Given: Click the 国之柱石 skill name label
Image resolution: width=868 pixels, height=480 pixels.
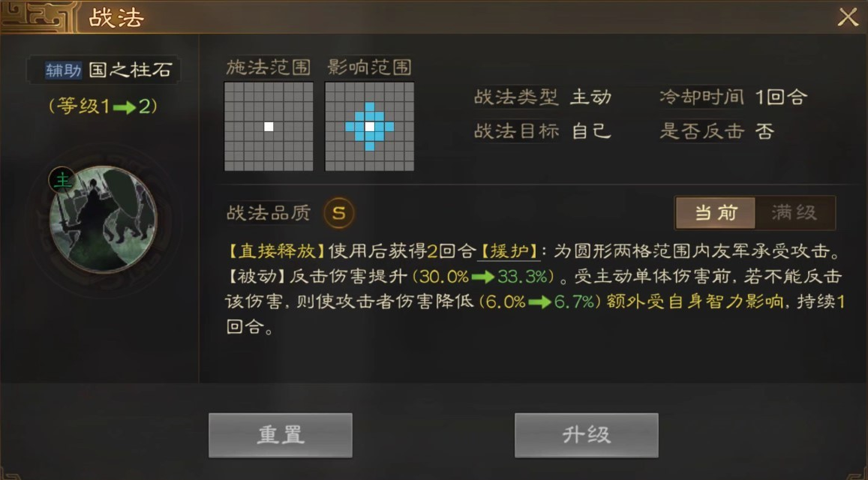Looking at the screenshot, I should (131, 70).
